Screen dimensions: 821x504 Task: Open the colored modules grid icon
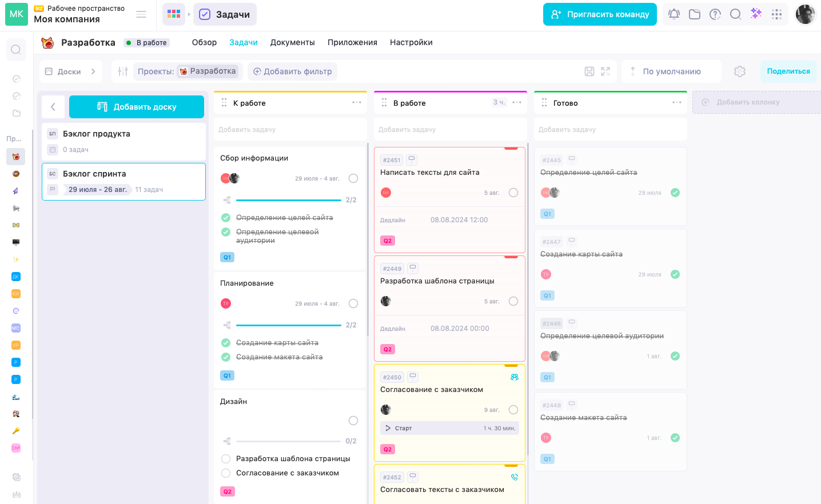174,14
